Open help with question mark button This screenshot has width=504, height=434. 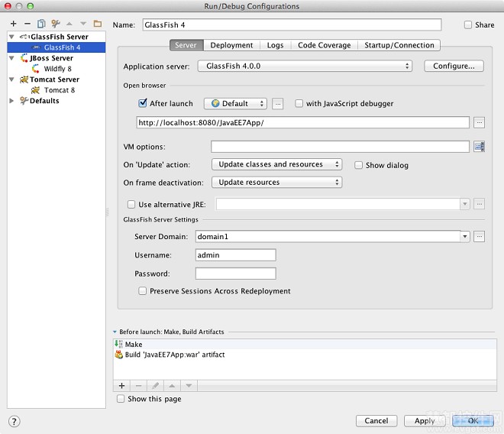point(15,422)
